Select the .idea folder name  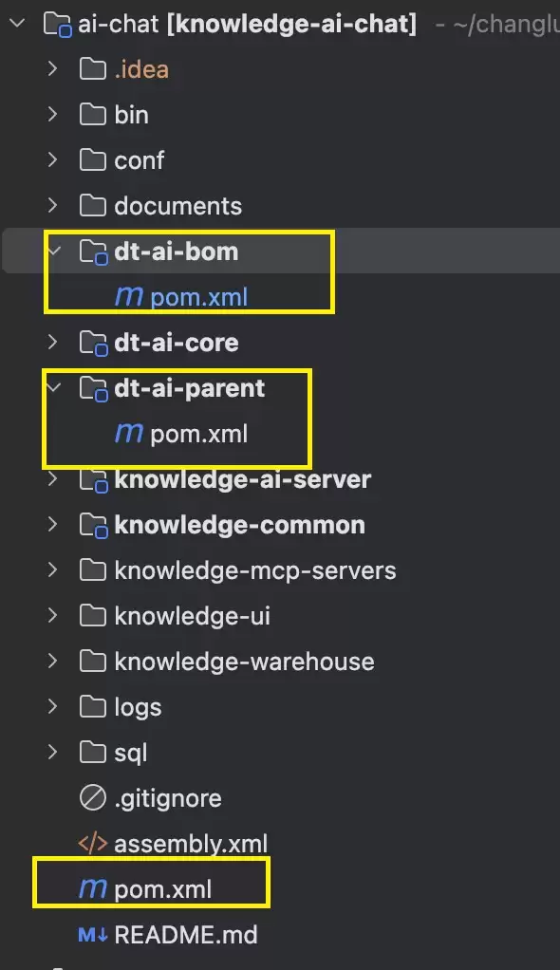tap(141, 68)
